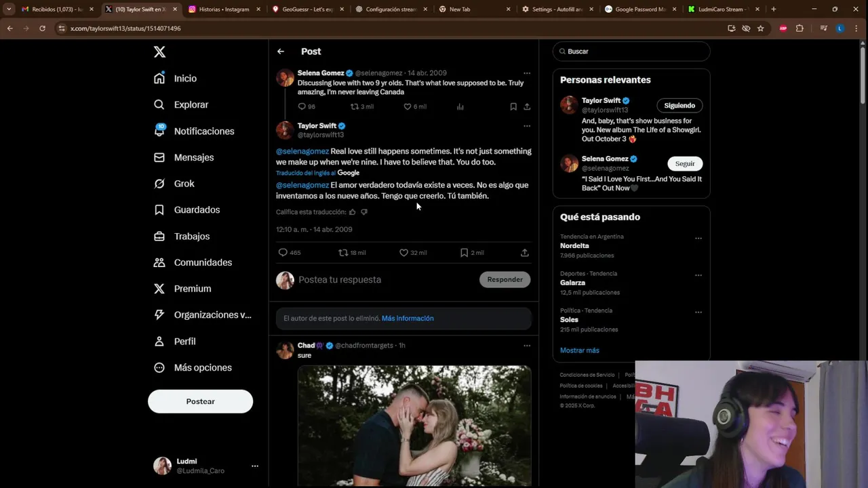Open Selena Gomez tweet options menu
The height and width of the screenshot is (488, 868).
click(527, 73)
